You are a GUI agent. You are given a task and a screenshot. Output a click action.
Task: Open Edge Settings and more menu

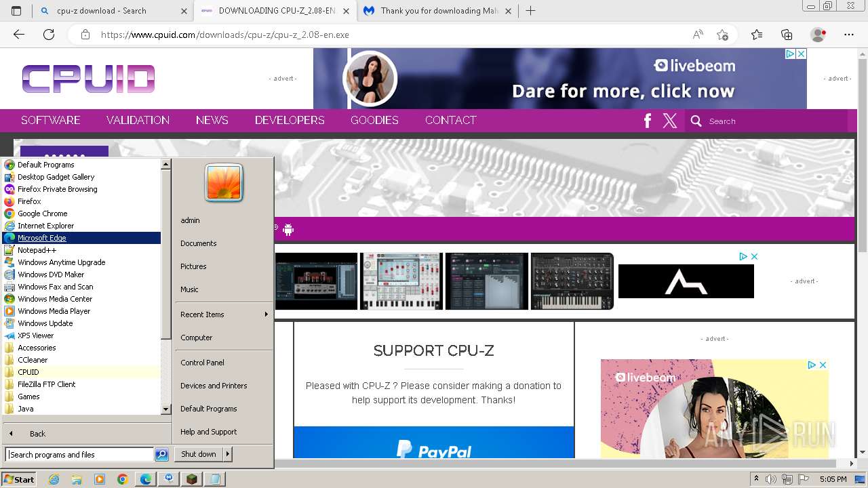(x=849, y=35)
